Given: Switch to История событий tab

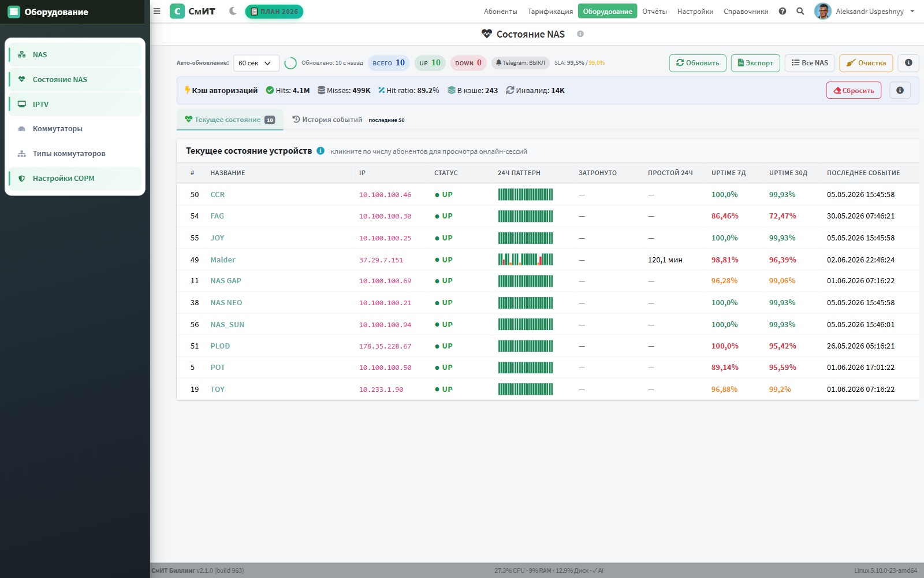Looking at the screenshot, I should (327, 120).
